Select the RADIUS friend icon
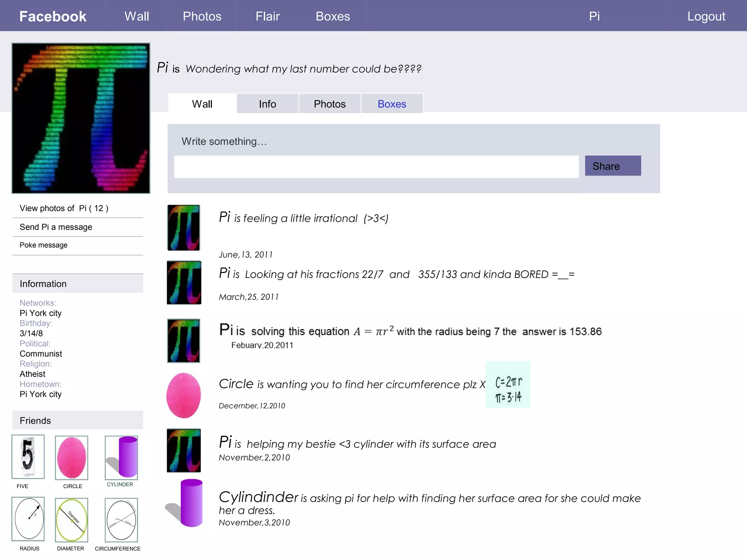 28,519
